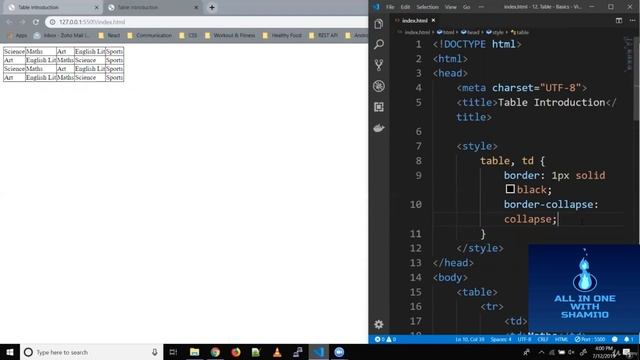Open the Source Control view
Viewport: 640px width, 360px height.
pyautogui.click(x=379, y=65)
